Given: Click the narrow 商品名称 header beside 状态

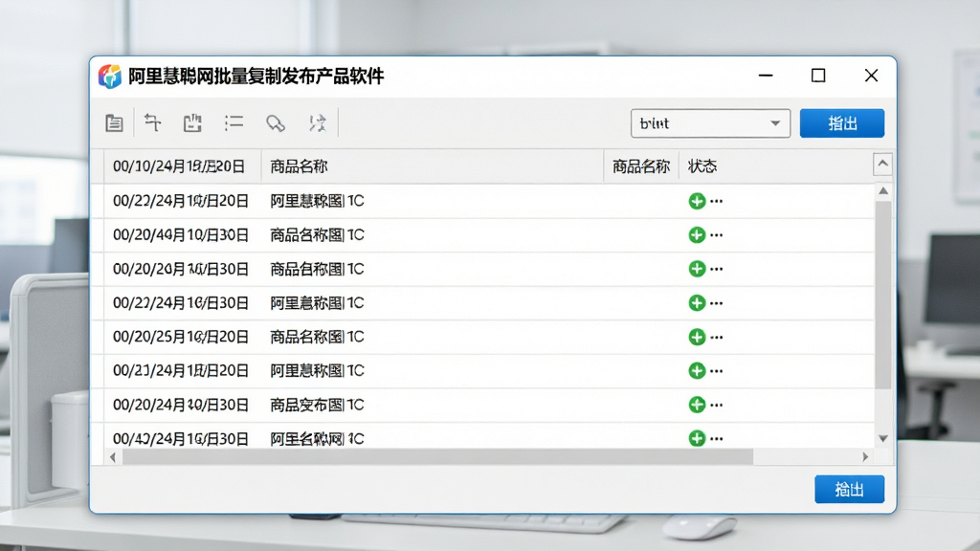Looking at the screenshot, I should pyautogui.click(x=641, y=166).
